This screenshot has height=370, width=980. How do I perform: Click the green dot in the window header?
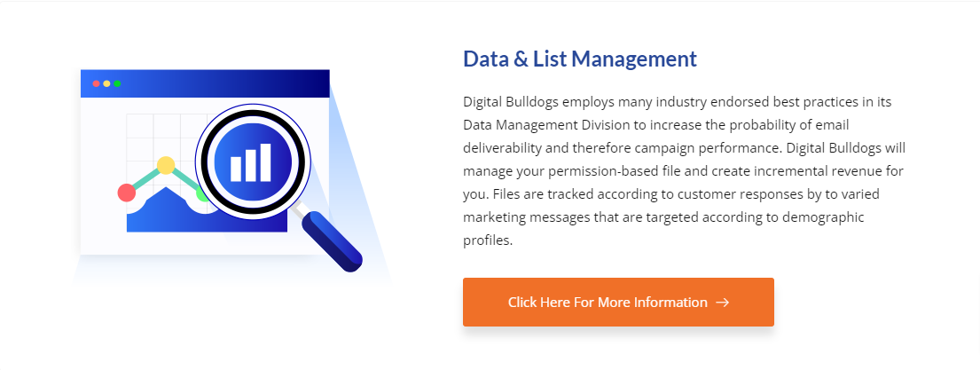pos(117,83)
